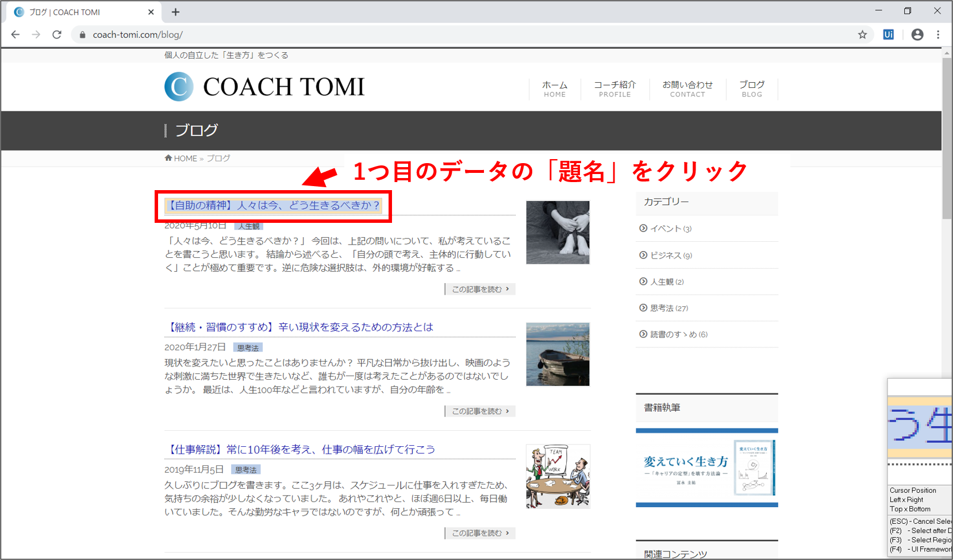Click the browser back arrow
Screen dimensions: 953x560
(x=16, y=34)
